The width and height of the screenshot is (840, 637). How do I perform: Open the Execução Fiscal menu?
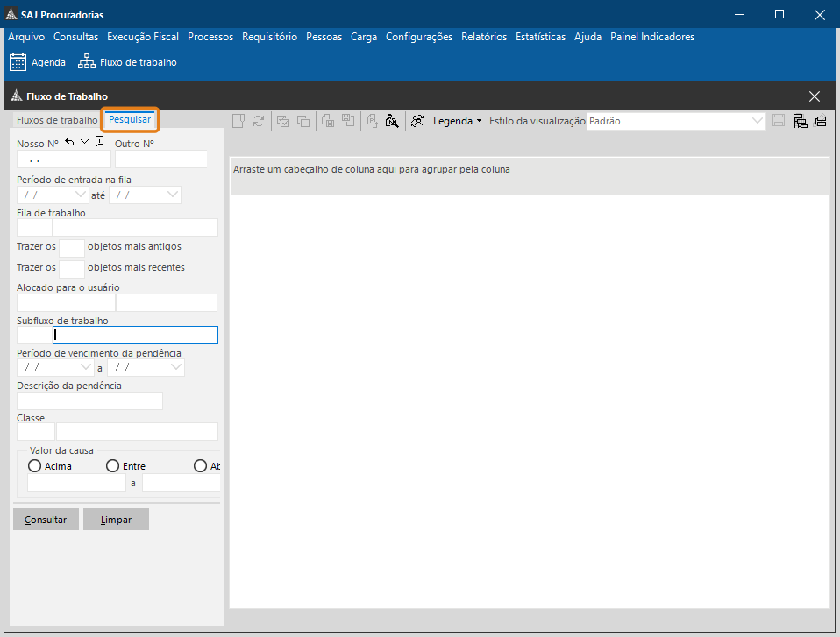click(x=143, y=37)
